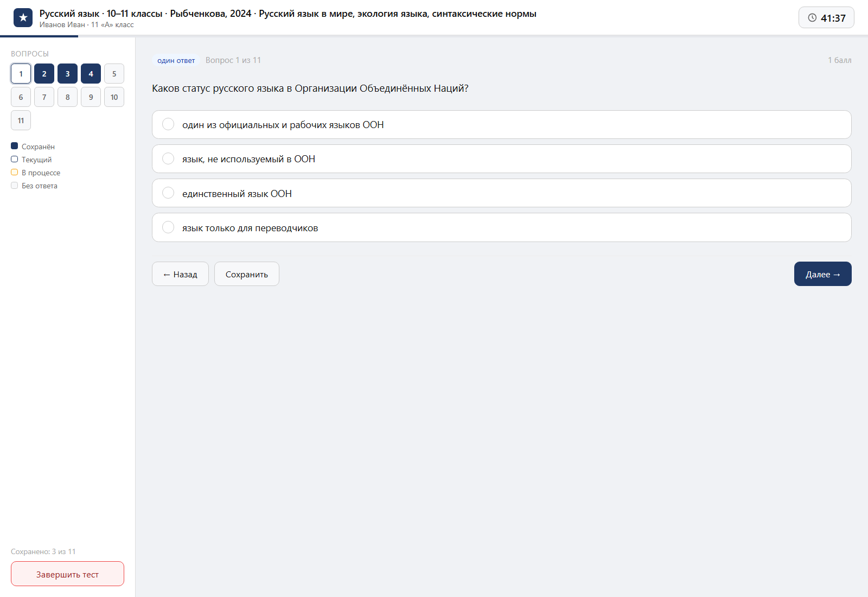Go back with the '← Назад' button
Screen dimensions: 868x597
180,274
